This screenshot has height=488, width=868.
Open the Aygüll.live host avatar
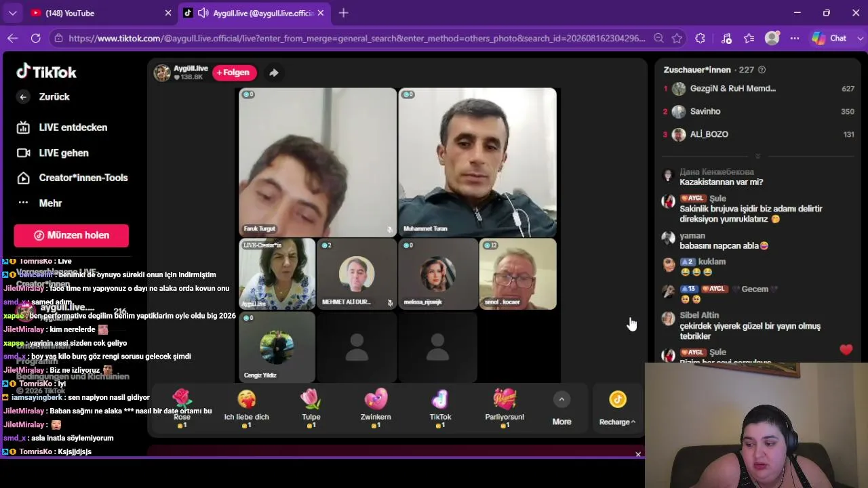[162, 73]
